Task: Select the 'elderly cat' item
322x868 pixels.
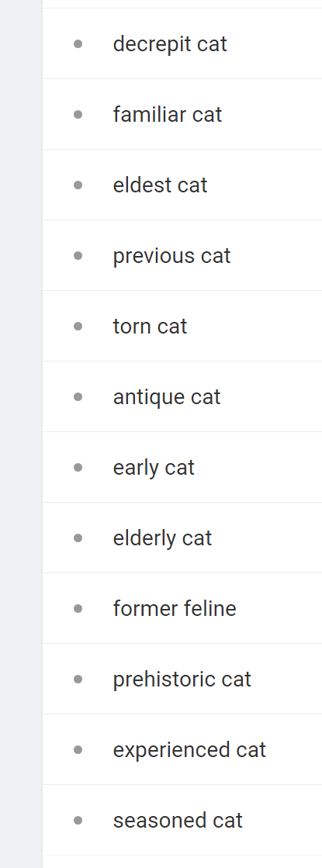Action: tap(182, 538)
